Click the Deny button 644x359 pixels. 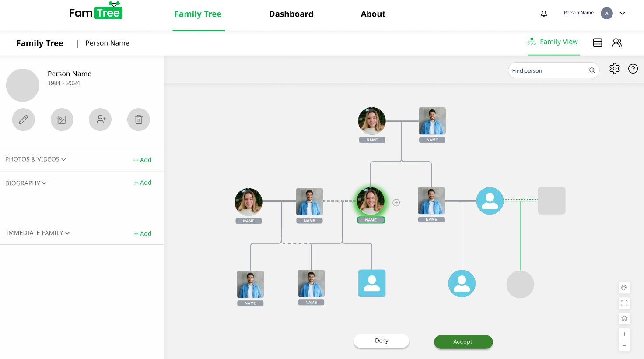click(381, 341)
